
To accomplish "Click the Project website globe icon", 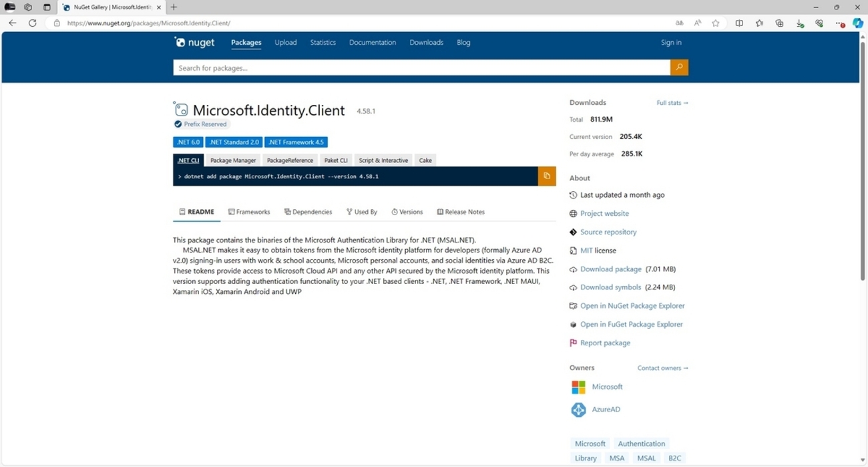I will click(572, 213).
